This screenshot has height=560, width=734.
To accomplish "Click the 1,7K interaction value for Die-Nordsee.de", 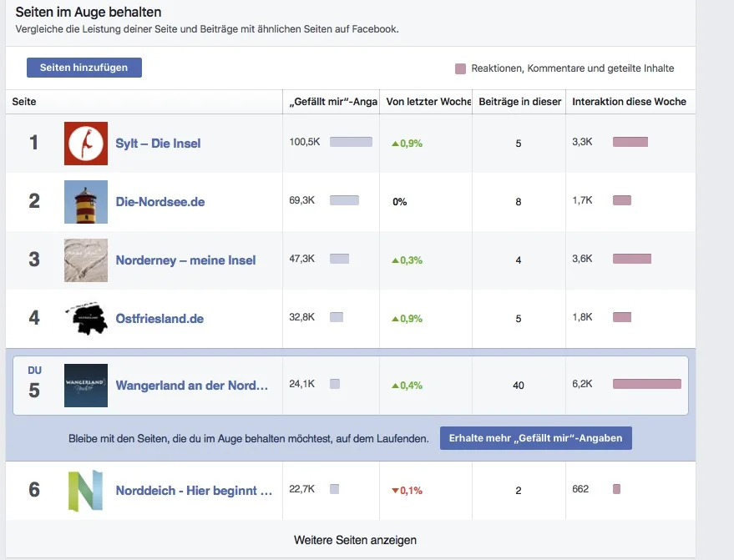I will [x=582, y=200].
